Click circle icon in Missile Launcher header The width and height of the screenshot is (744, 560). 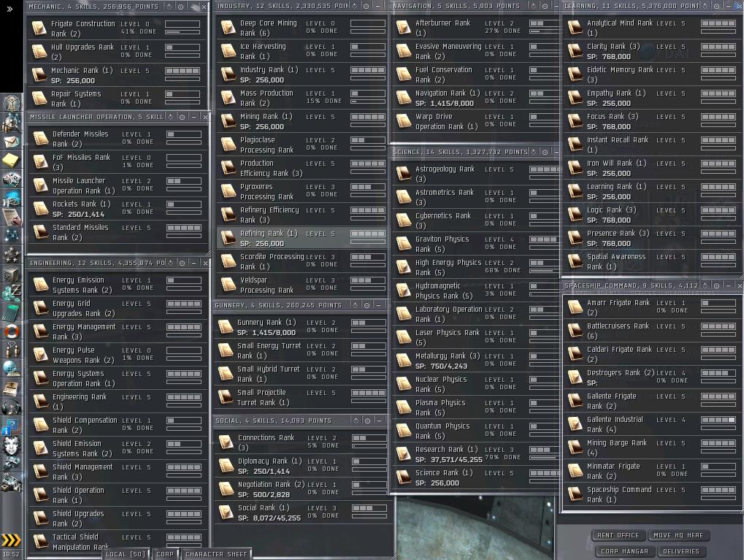pyautogui.click(x=183, y=117)
